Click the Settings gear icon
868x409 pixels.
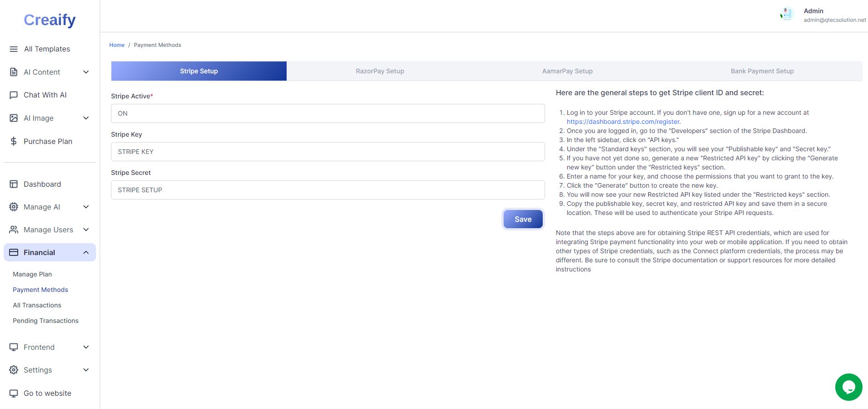click(14, 370)
